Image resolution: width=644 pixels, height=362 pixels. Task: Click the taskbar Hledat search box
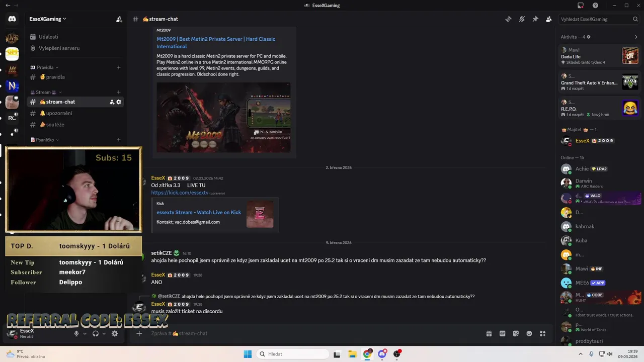coord(292,354)
